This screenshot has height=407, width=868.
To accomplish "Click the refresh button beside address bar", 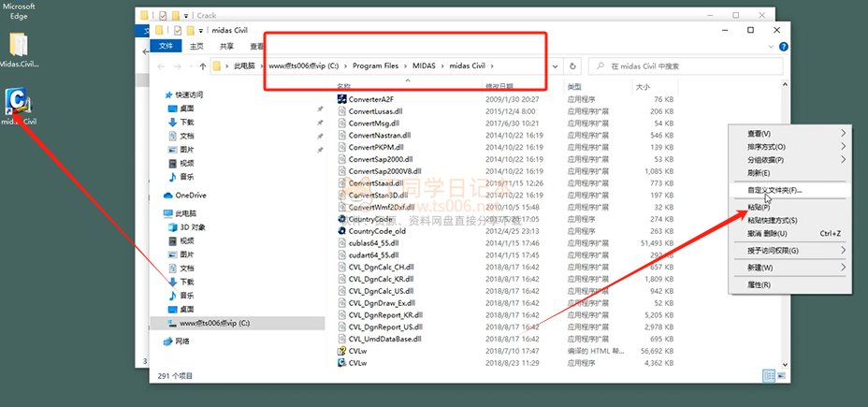I will pos(572,66).
